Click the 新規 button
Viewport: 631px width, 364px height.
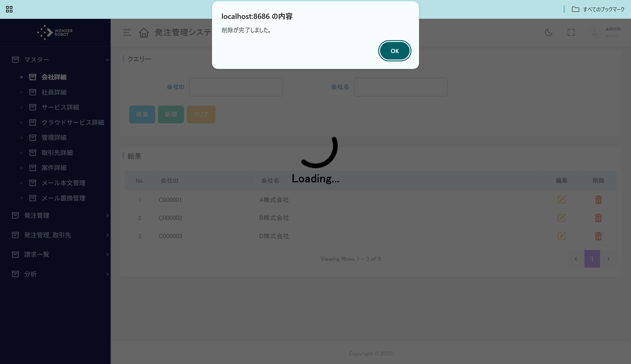tap(171, 114)
